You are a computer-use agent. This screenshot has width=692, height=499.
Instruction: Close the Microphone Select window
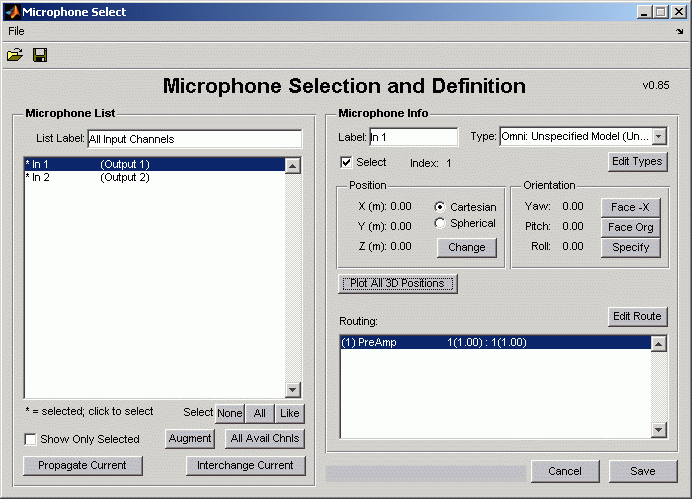679,12
